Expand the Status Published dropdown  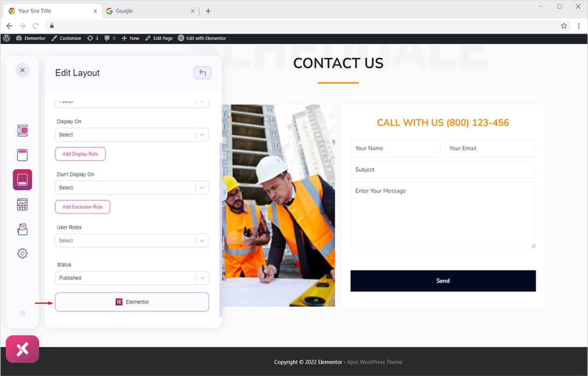tap(132, 278)
